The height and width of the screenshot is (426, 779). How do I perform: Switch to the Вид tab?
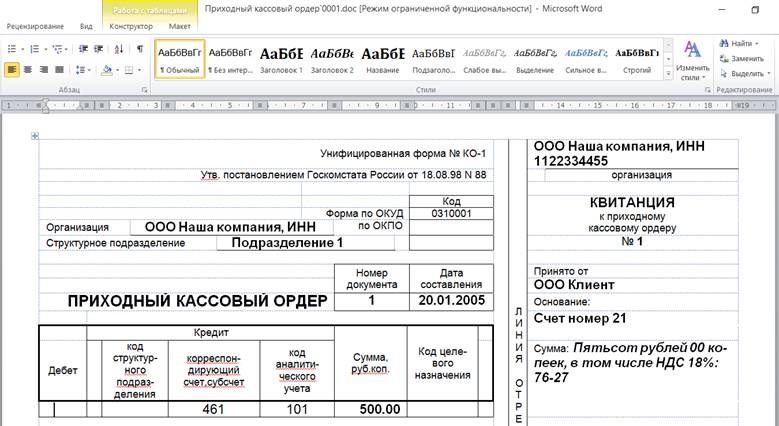coord(86,26)
